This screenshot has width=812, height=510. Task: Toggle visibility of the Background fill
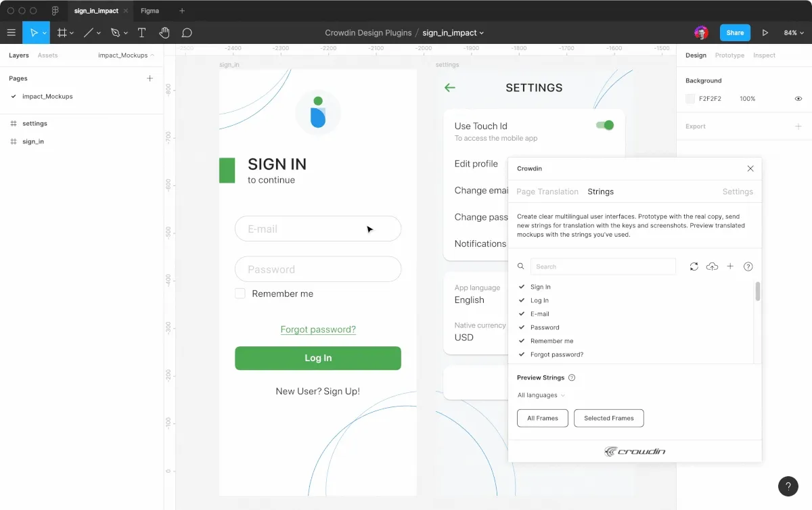coord(798,98)
